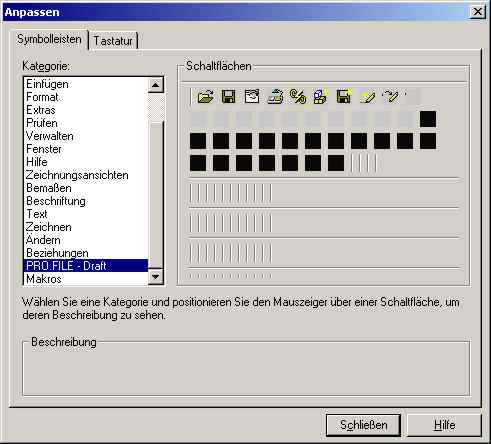
Task: Click the floppy disk icon with yellow star
Action: point(344,97)
